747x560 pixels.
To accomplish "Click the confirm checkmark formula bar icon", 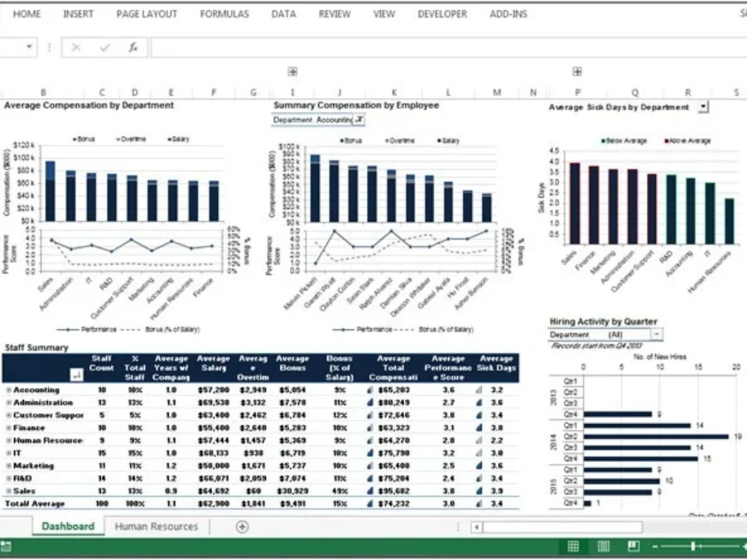I will [x=105, y=47].
